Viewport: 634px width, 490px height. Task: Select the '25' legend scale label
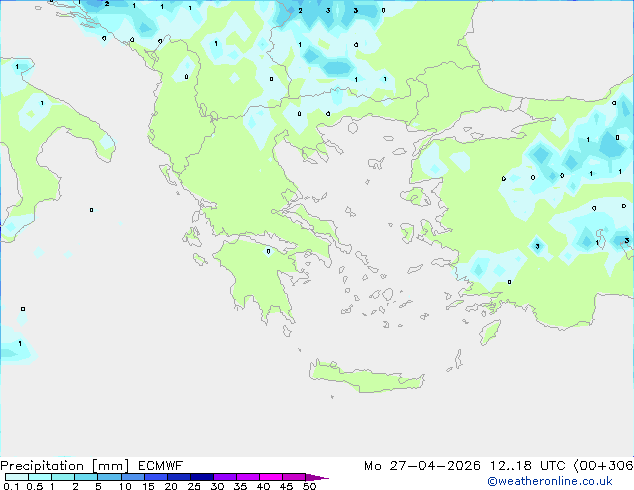tap(194, 486)
